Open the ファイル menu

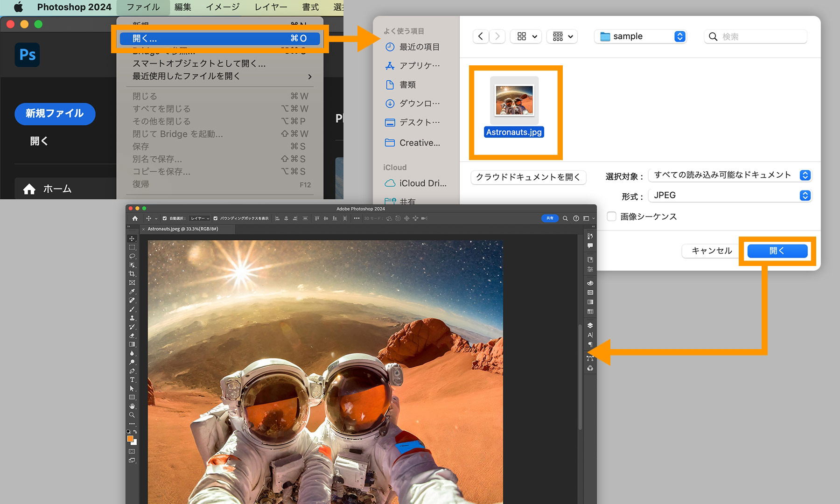coord(143,7)
